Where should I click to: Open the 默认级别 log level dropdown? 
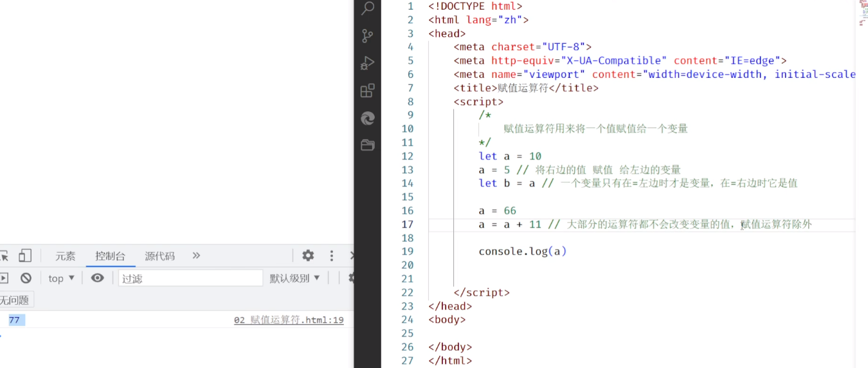[294, 278]
